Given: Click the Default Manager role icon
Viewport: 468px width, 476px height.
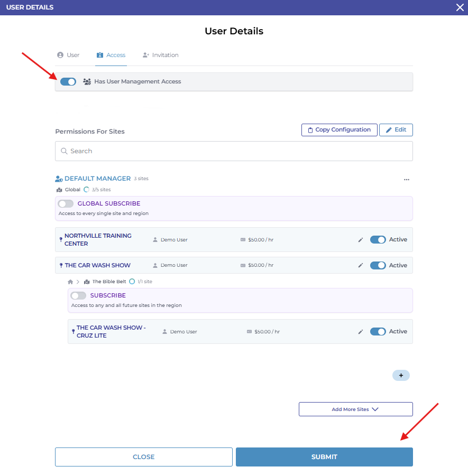Looking at the screenshot, I should (x=59, y=179).
